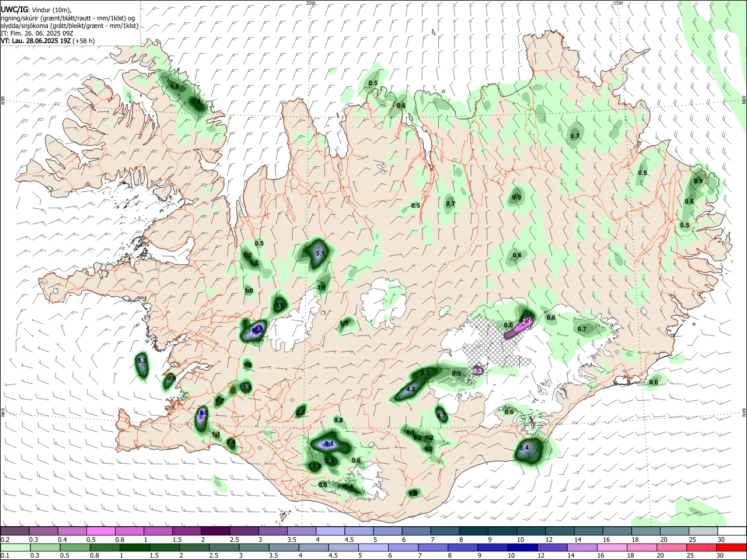Viewport: 747px width, 560px height.
Task: Click the lightest green rain swatch starting at 0.1
Action: click(x=16, y=547)
